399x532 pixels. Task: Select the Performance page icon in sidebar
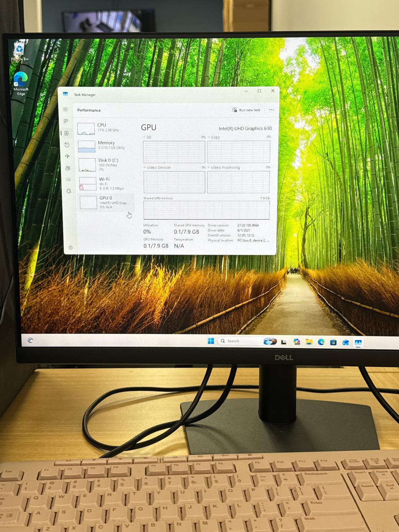point(66,133)
